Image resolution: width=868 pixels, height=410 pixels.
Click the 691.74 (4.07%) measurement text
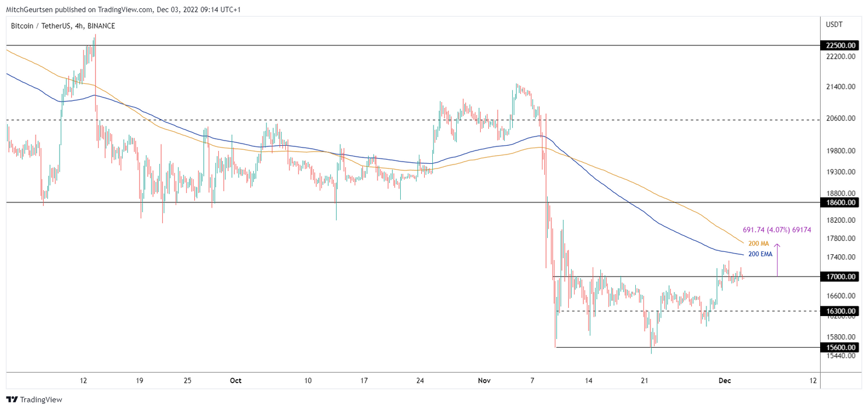(x=776, y=230)
